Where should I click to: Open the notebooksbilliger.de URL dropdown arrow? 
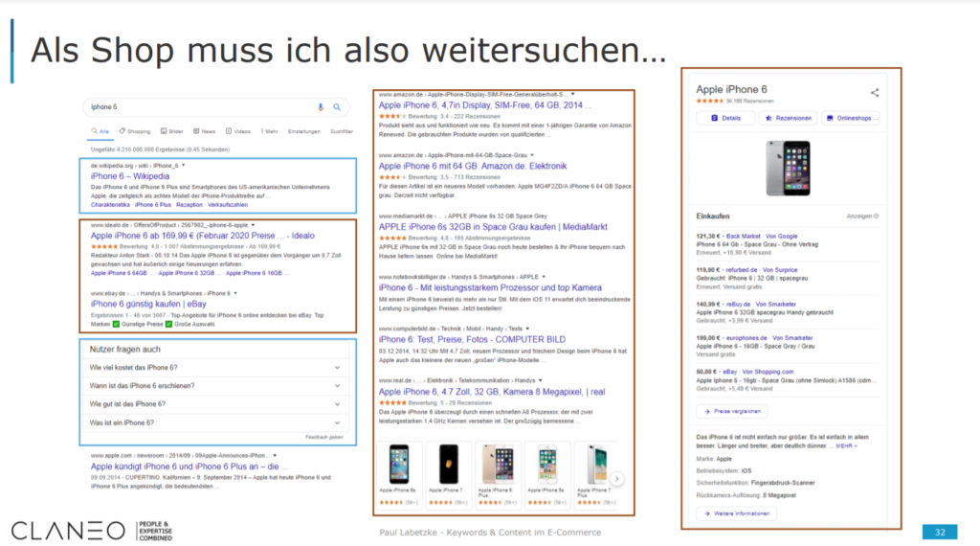(544, 277)
